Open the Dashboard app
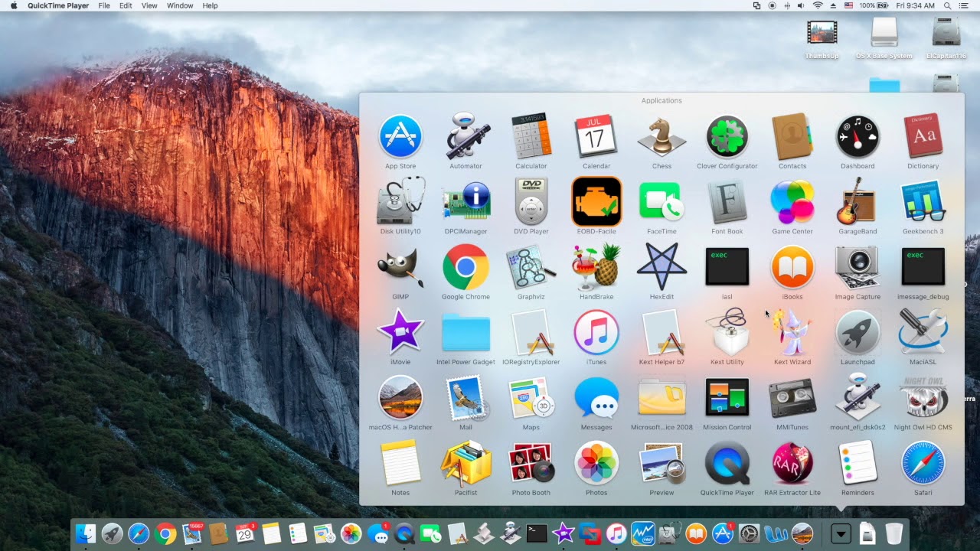Image resolution: width=980 pixels, height=551 pixels. 857,137
